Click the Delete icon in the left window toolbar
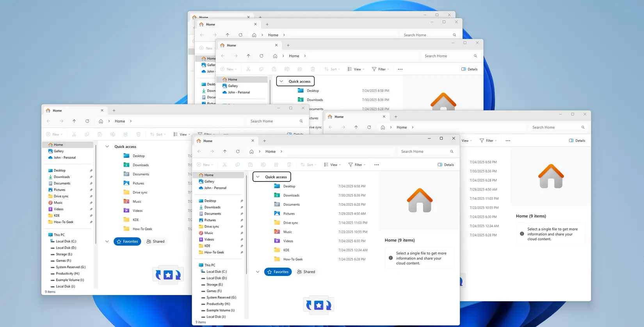The width and height of the screenshot is (644, 327). point(138,134)
